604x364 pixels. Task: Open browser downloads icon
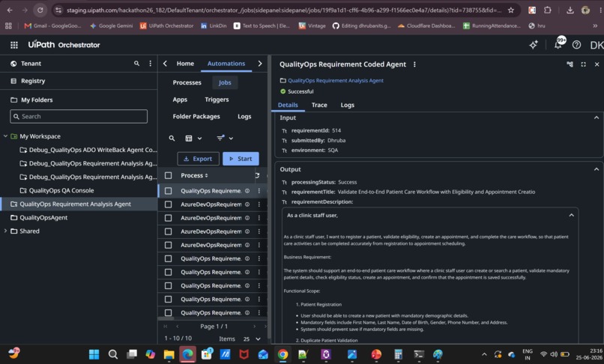[x=570, y=10]
